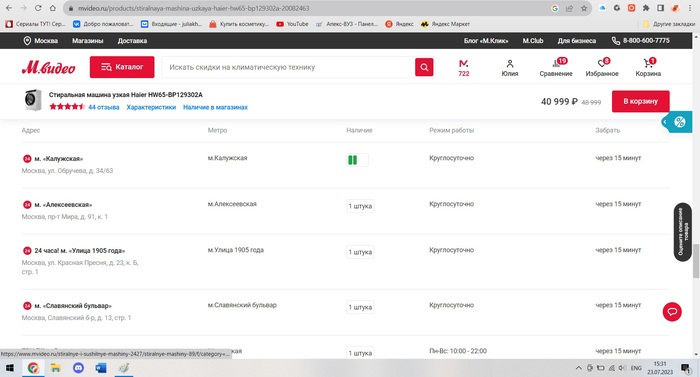This screenshot has height=377, width=700.
Task: Click the washing machine thumbnail
Action: pyautogui.click(x=33, y=100)
